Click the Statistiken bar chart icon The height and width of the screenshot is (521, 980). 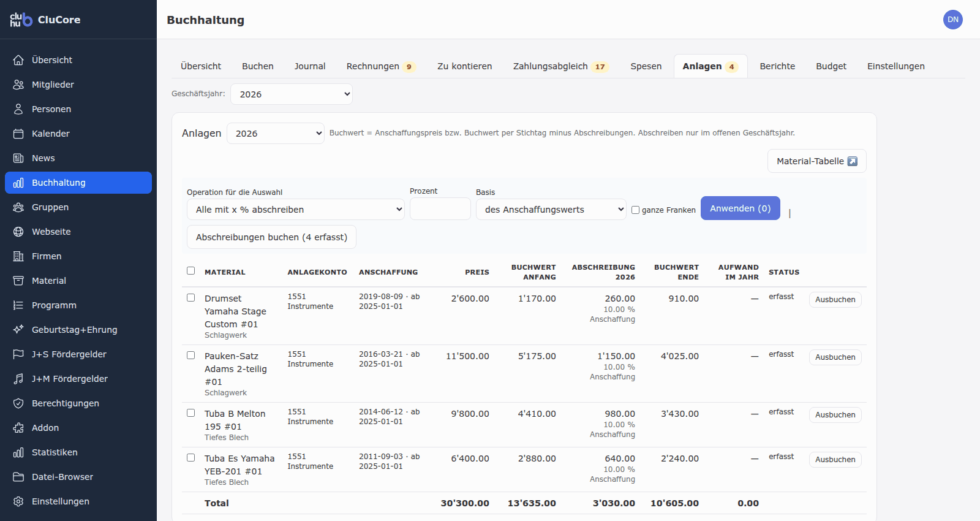point(18,452)
